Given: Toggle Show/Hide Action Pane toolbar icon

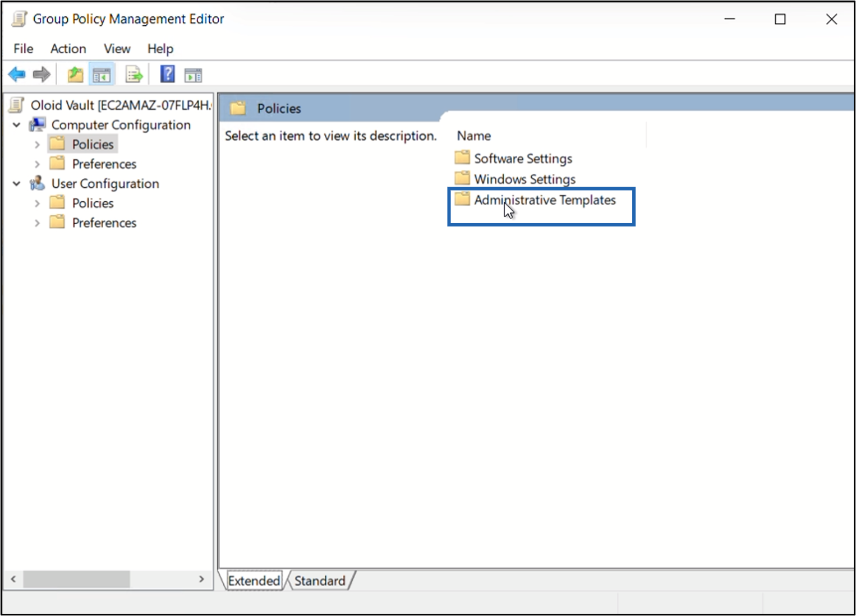Looking at the screenshot, I should (x=194, y=75).
